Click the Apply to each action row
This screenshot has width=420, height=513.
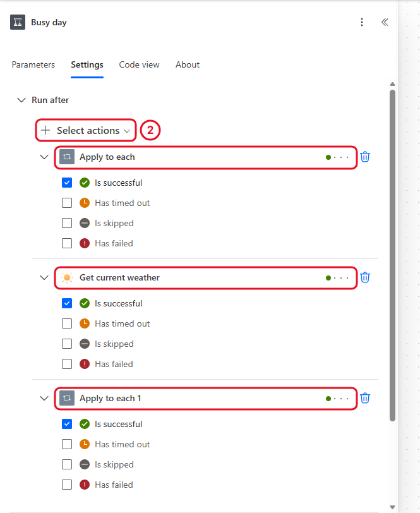point(206,157)
